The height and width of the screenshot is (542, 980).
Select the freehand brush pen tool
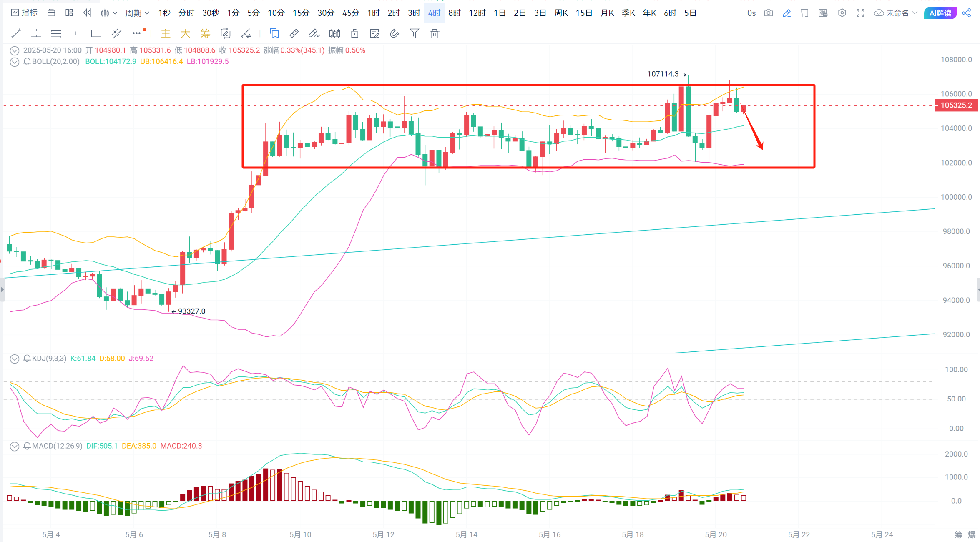pyautogui.click(x=314, y=33)
